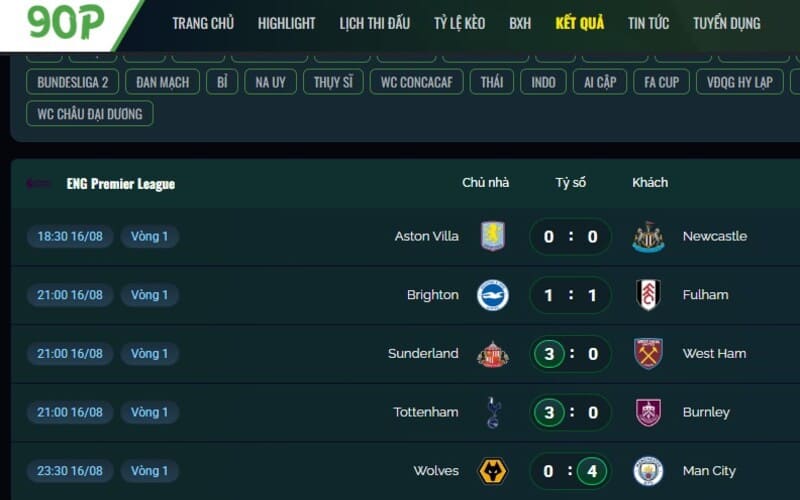
Task: Click the Burnley club crest
Action: (x=648, y=412)
